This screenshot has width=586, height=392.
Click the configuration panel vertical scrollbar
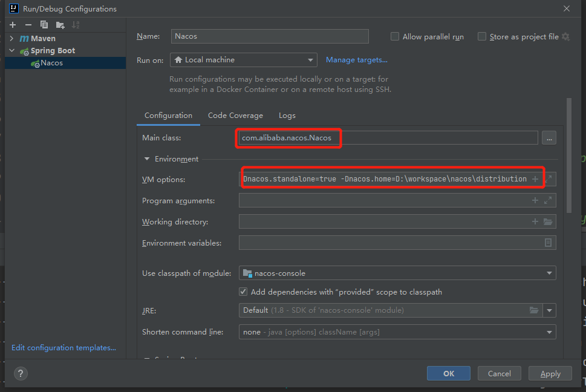(569, 155)
